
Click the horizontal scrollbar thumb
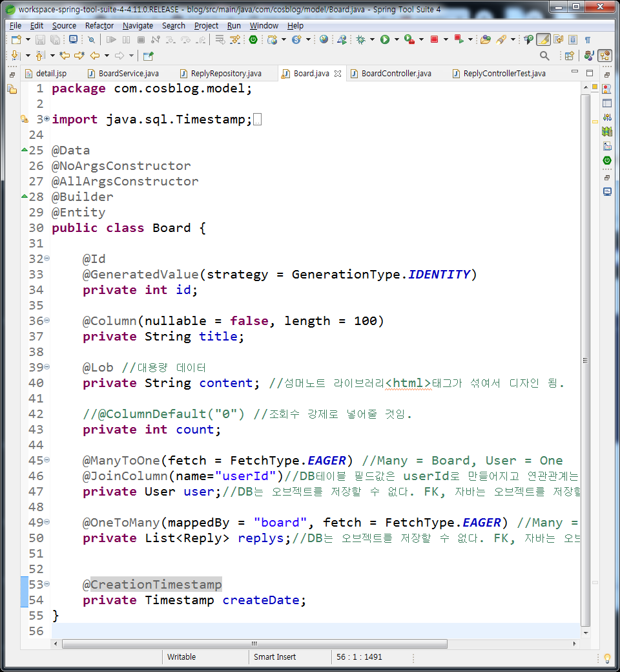click(x=254, y=644)
